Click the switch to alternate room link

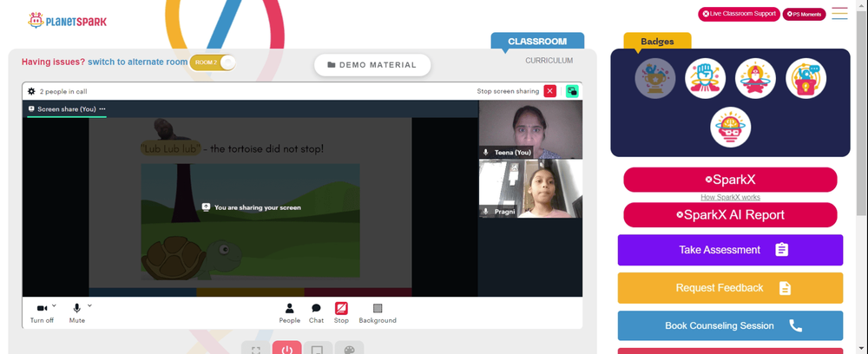tap(138, 62)
